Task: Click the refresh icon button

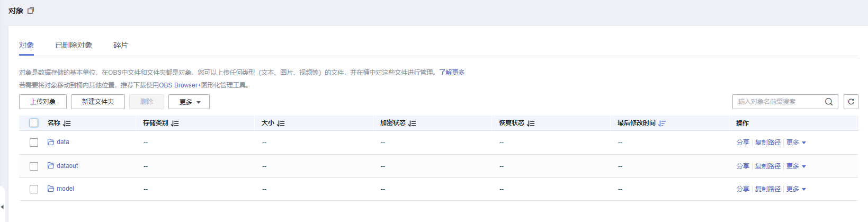Action: click(x=851, y=102)
